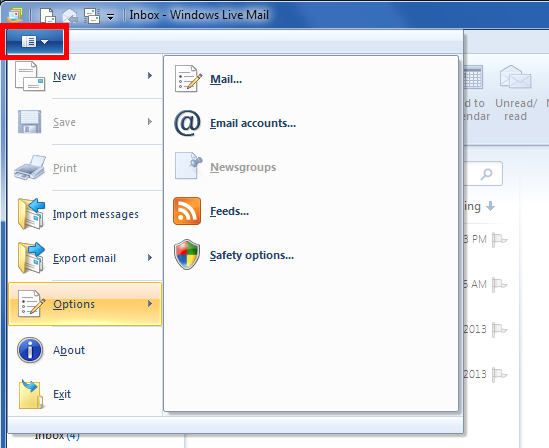This screenshot has height=448, width=549.
Task: Click the Print printer icon
Action: point(30,168)
